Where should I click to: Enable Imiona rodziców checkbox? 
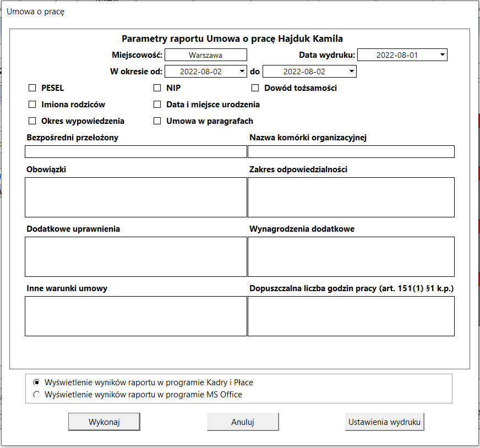coord(32,105)
